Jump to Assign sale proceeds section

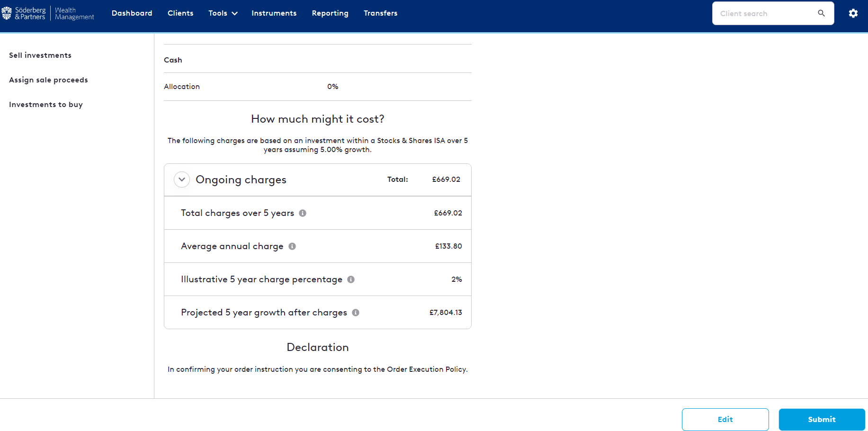pyautogui.click(x=48, y=80)
